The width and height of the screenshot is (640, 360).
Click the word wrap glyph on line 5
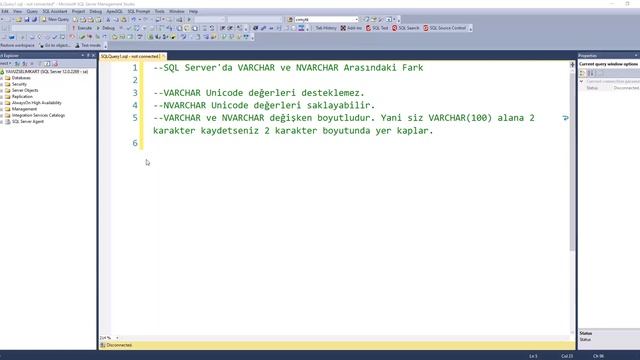(565, 118)
